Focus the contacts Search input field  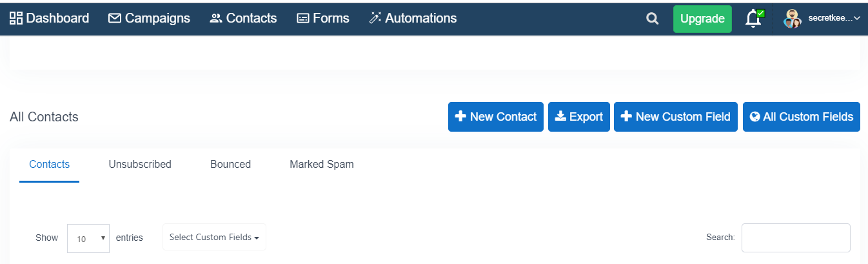[796, 238]
